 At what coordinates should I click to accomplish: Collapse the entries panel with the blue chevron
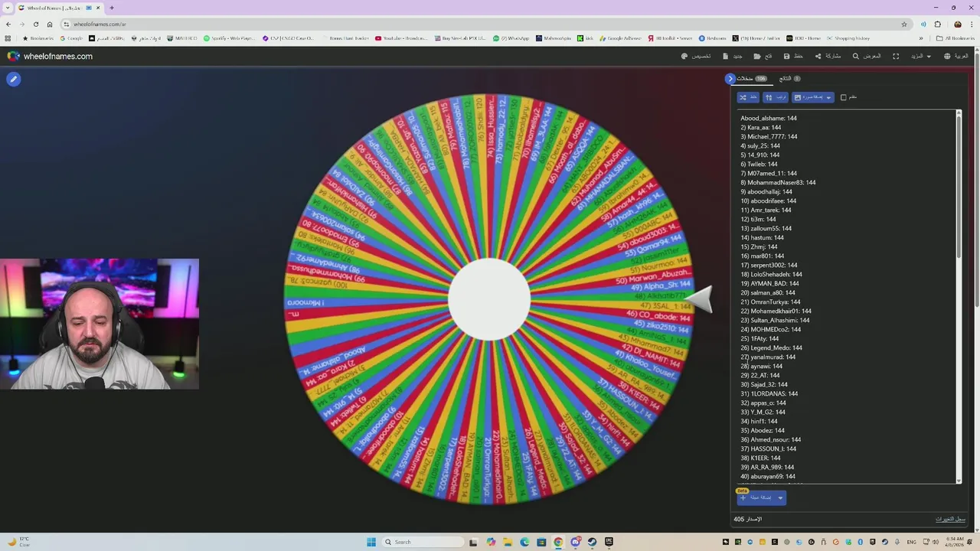(x=730, y=79)
